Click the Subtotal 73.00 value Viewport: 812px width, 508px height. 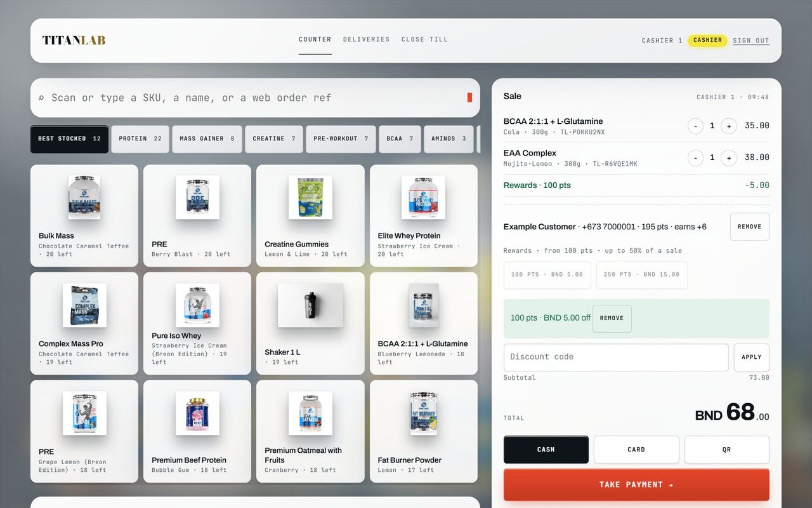[x=759, y=378]
